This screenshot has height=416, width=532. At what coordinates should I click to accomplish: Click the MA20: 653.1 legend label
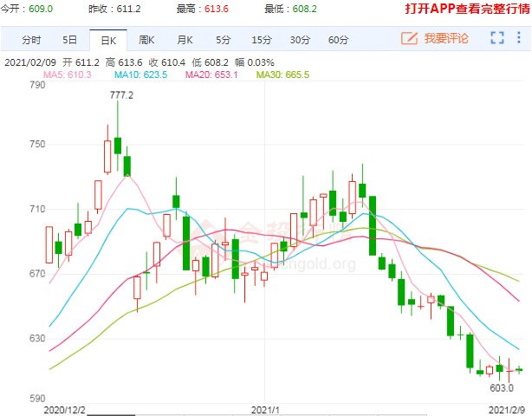click(211, 75)
